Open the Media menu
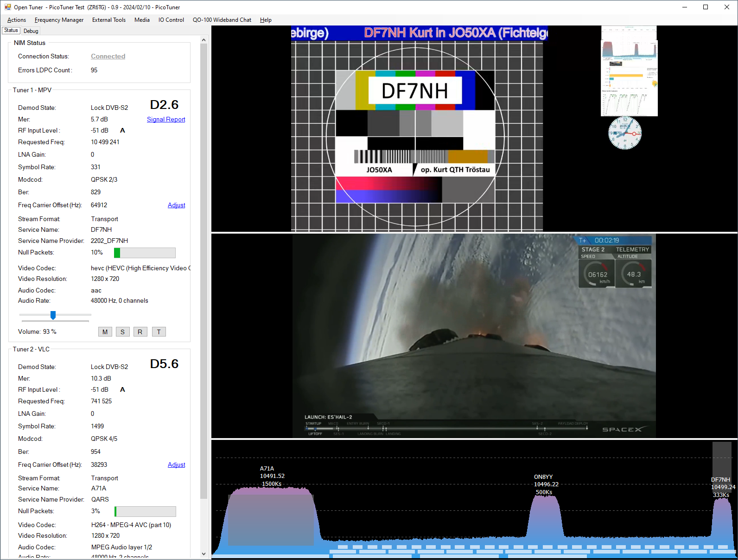The image size is (738, 560). [142, 20]
